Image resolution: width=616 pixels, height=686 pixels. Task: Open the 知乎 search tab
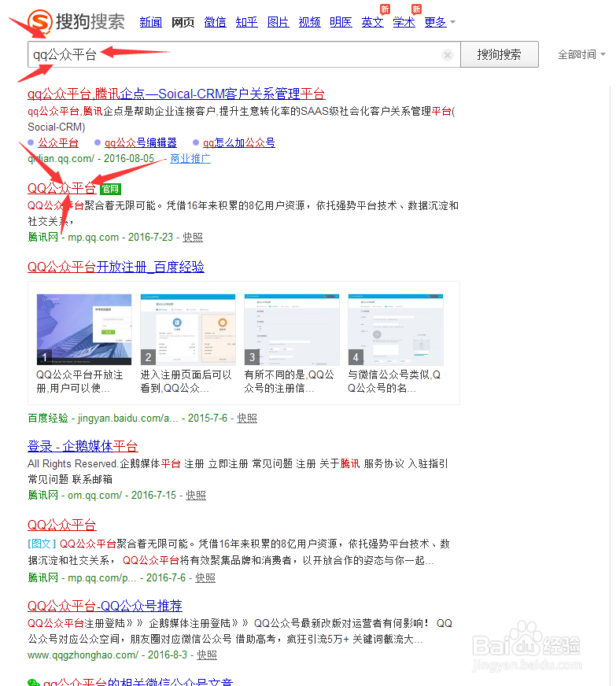tap(246, 22)
